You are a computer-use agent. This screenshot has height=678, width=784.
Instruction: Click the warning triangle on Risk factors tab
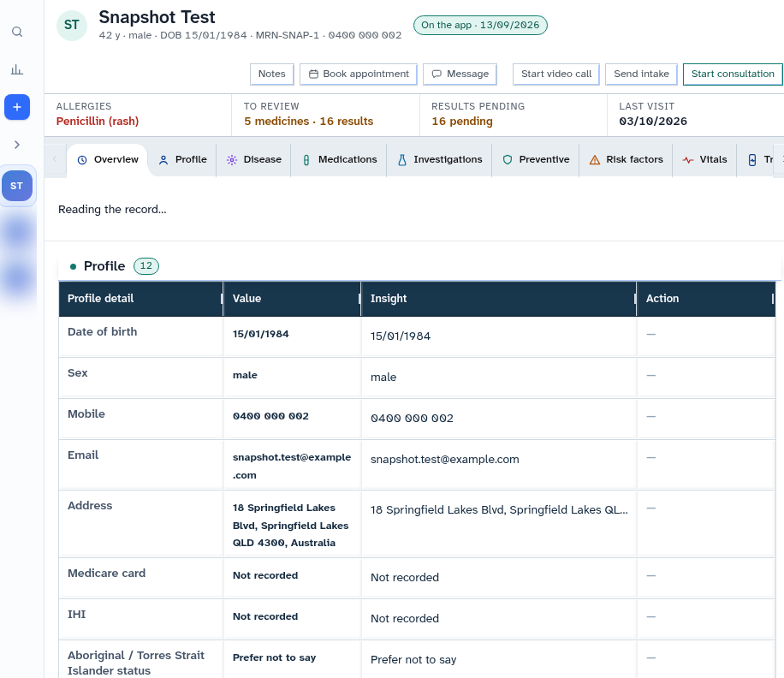point(595,160)
